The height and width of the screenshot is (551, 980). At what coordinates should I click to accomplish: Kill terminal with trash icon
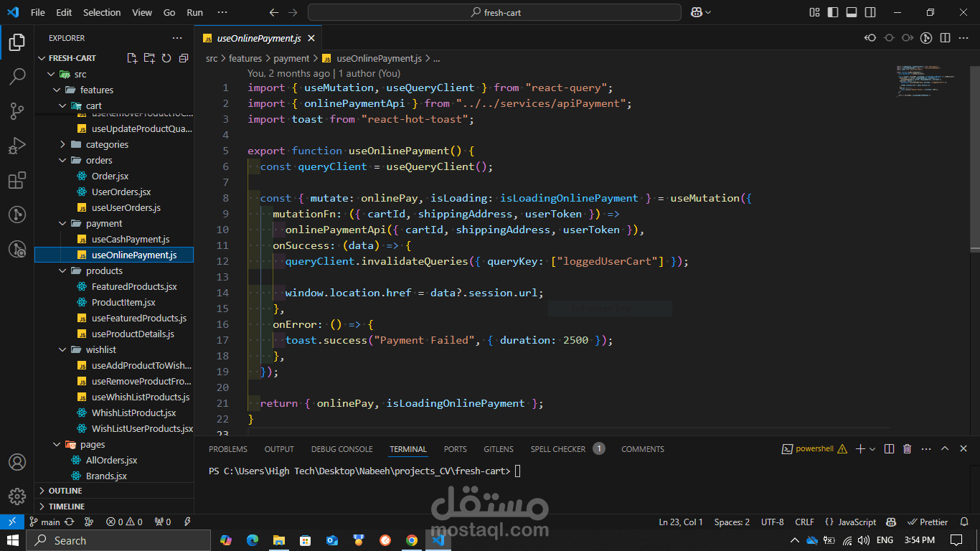coord(907,449)
